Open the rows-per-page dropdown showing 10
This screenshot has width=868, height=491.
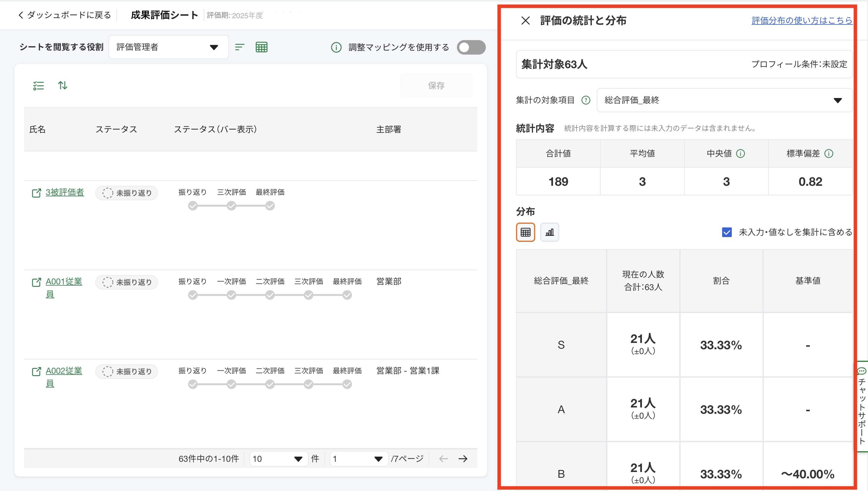[x=278, y=459]
